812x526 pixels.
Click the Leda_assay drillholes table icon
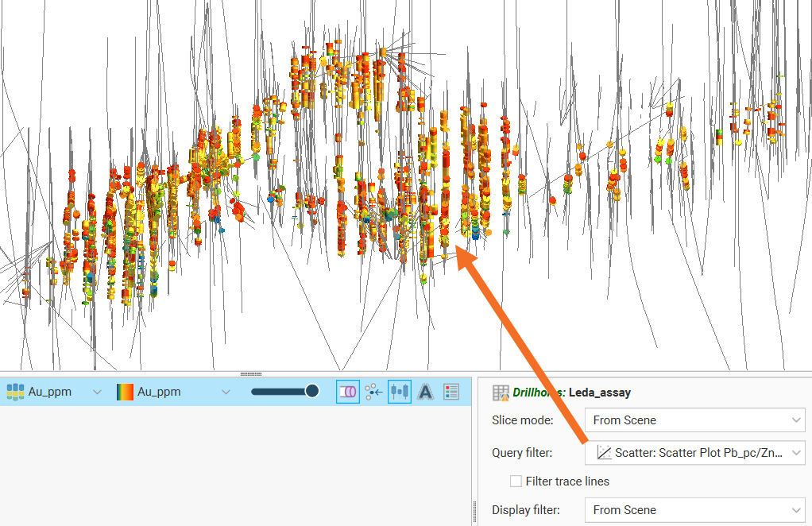[501, 393]
